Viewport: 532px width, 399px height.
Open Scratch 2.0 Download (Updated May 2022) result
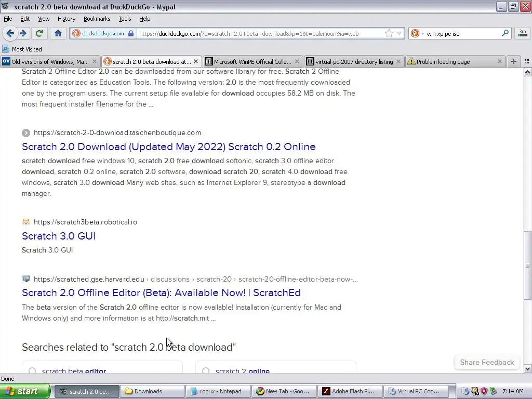click(x=169, y=147)
